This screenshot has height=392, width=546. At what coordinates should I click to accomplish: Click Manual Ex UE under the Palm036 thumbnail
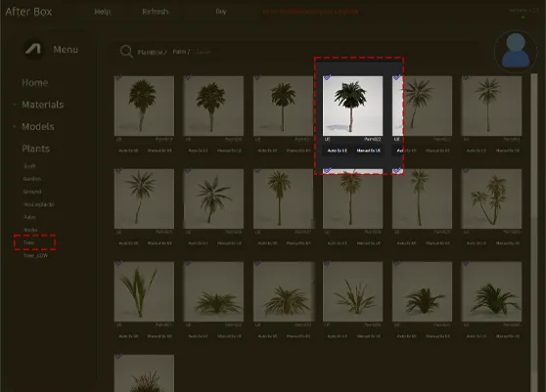click(x=507, y=336)
